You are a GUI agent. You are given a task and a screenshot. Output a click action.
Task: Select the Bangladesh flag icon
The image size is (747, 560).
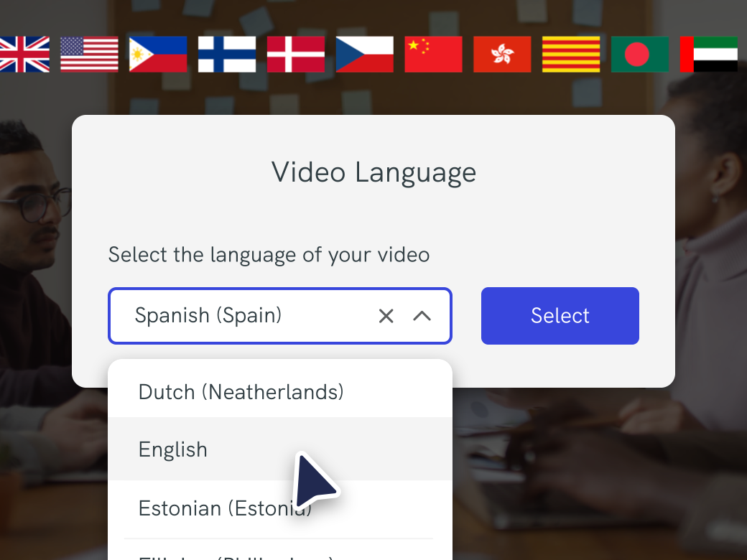[x=640, y=55]
